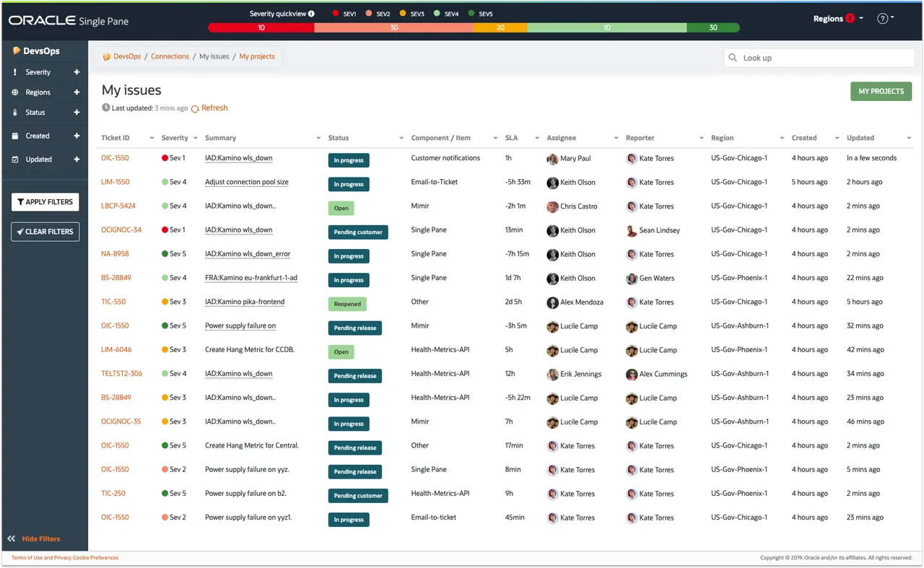Viewport: 924px width, 568px height.
Task: Click the orange SEV3 segment showing 20
Action: [500, 28]
